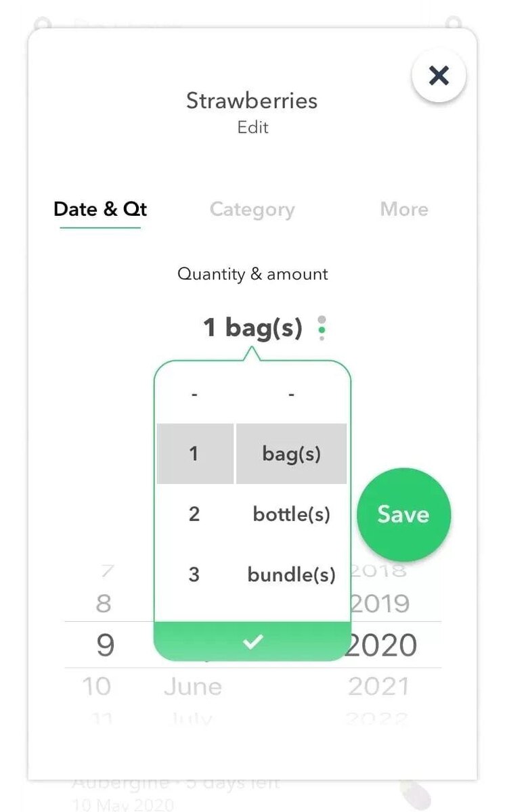Choose quantity 3 in the picker
505x812 pixels.
pos(194,574)
